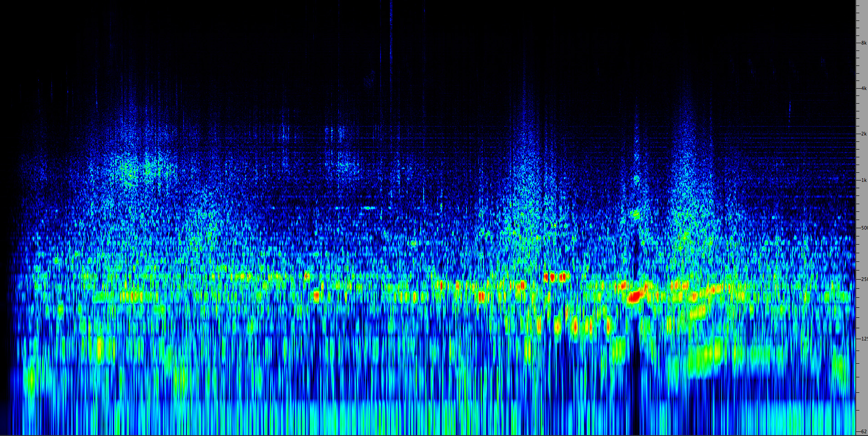Click the empty black area at top left
The image size is (868, 436).
pos(45,27)
